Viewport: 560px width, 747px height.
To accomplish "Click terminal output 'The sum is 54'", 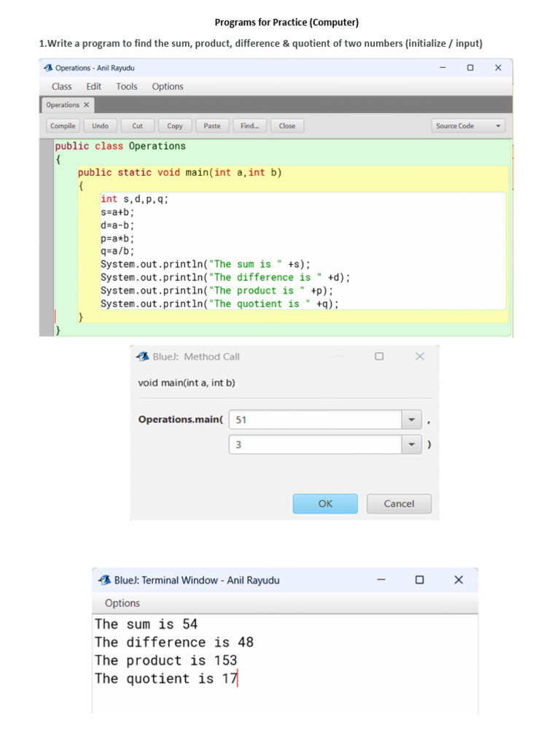I will (x=146, y=624).
